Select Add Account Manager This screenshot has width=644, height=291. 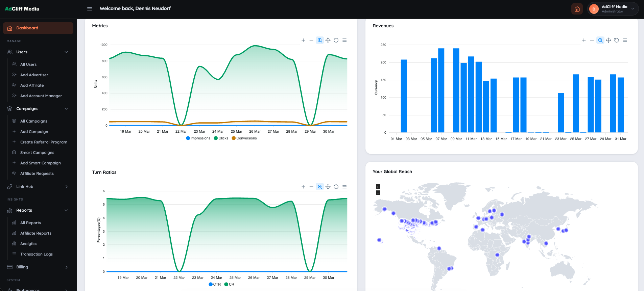tap(41, 96)
